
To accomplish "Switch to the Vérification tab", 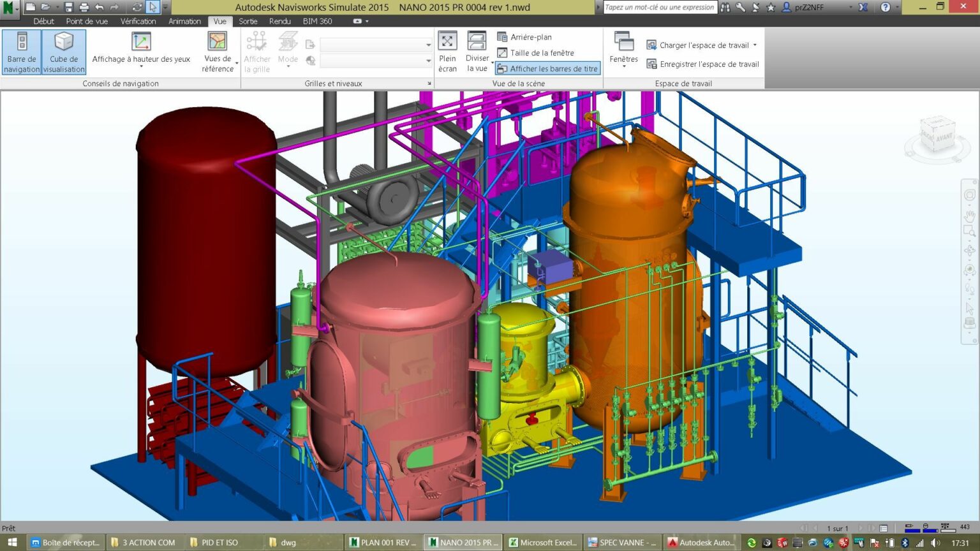I will pos(138,21).
